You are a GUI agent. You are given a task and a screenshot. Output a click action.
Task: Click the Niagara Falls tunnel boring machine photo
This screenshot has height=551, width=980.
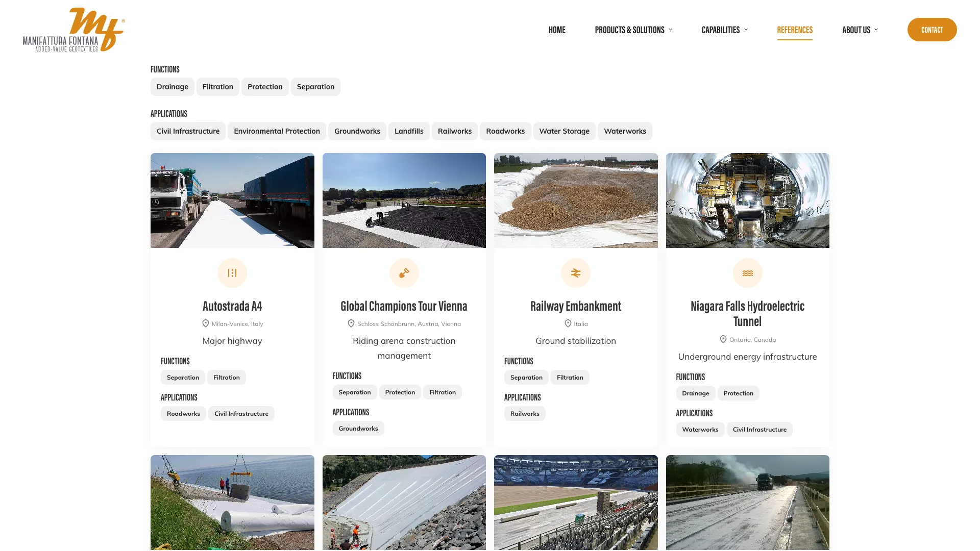coord(747,201)
